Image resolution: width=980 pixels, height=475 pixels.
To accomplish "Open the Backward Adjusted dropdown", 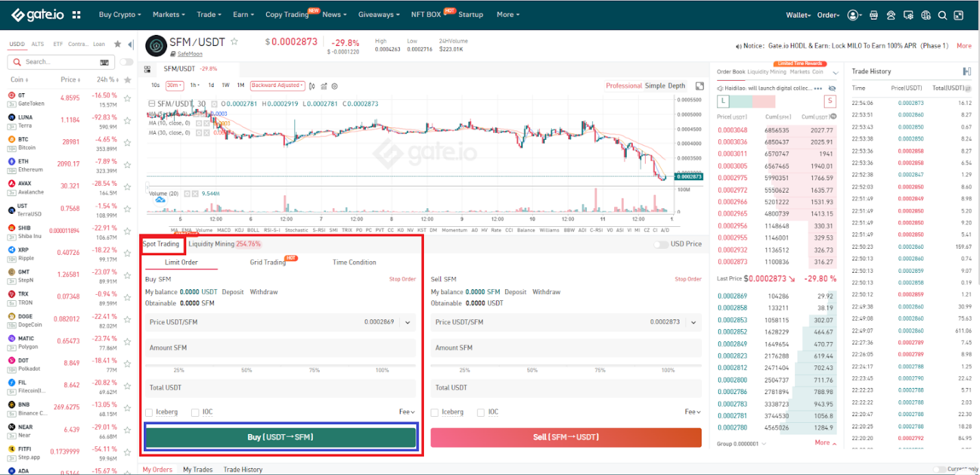I will click(277, 86).
